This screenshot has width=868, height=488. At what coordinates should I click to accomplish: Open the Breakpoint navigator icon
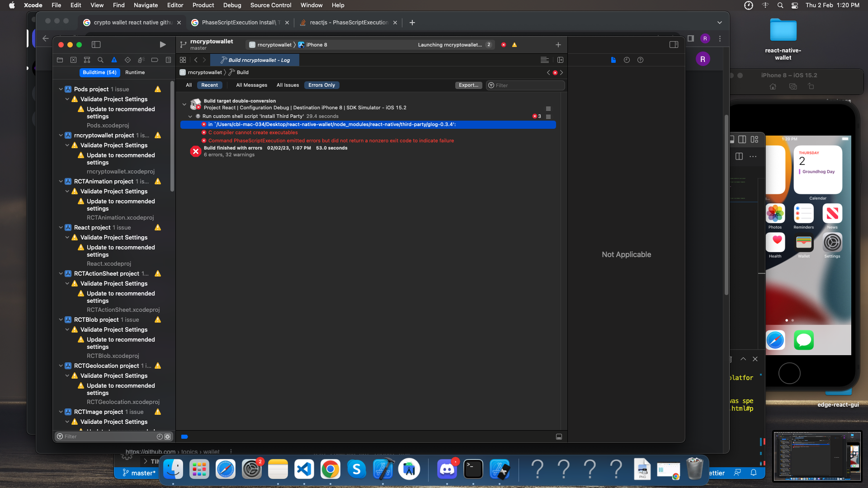pyautogui.click(x=155, y=60)
